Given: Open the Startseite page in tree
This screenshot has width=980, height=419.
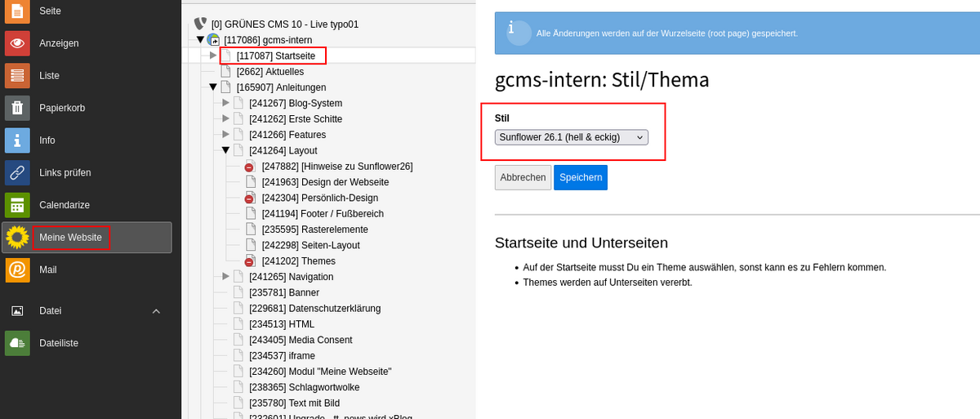Looking at the screenshot, I should tap(274, 56).
